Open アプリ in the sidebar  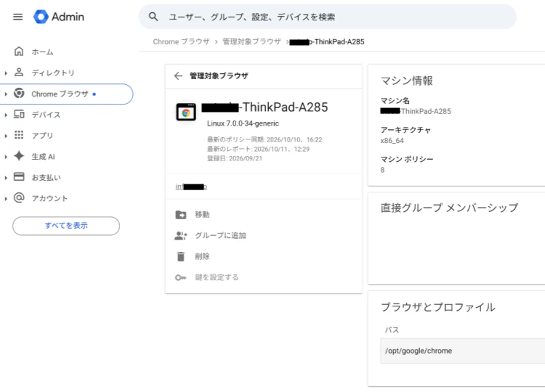(x=42, y=136)
